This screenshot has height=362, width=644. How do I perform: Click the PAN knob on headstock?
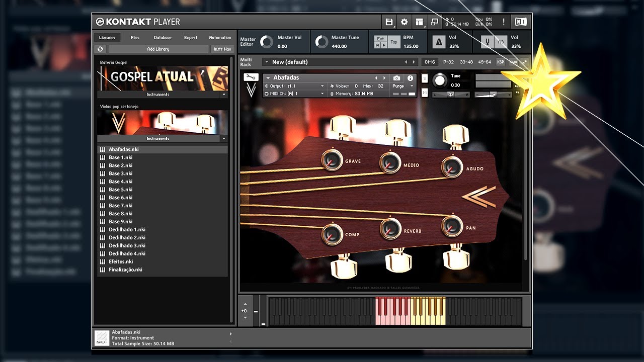pyautogui.click(x=452, y=226)
